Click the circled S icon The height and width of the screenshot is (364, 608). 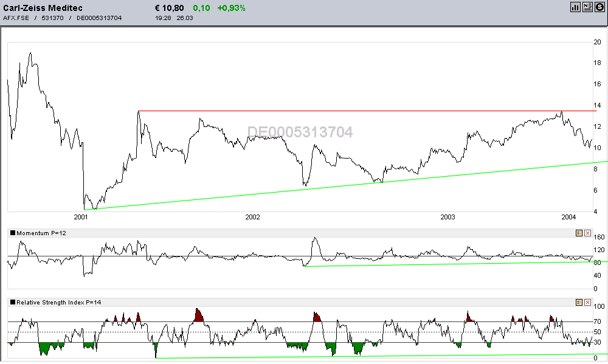(x=600, y=7)
